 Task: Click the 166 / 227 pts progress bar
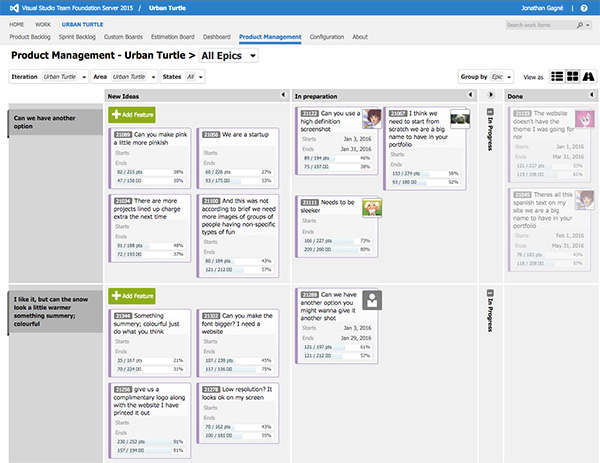pos(337,241)
